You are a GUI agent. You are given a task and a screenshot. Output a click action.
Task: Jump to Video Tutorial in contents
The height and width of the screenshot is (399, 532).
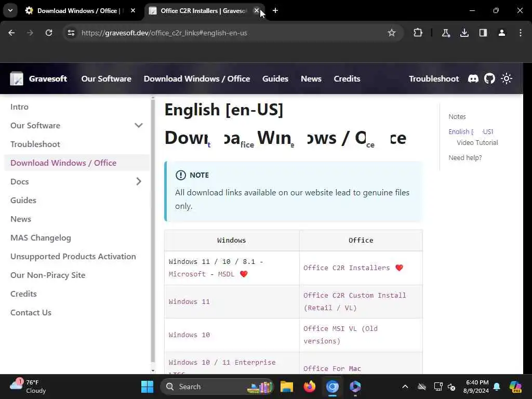477,143
